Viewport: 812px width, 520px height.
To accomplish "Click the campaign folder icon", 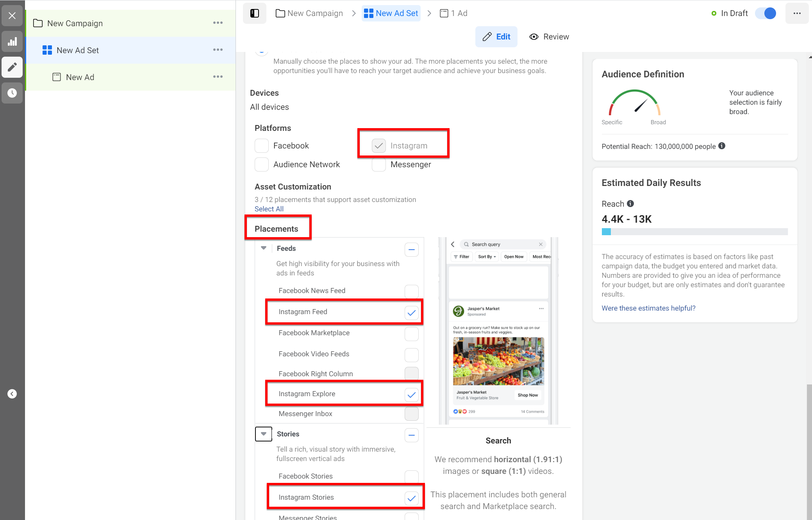I will [37, 23].
